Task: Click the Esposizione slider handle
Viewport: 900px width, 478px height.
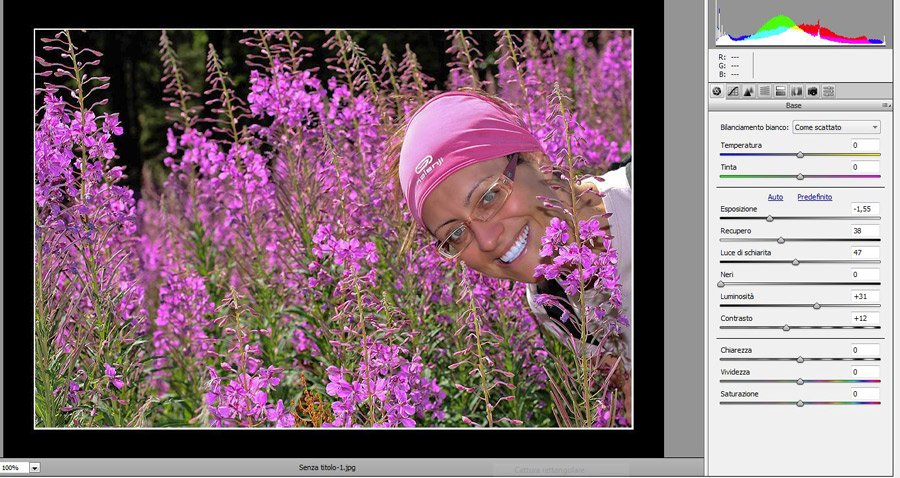Action: (769, 218)
